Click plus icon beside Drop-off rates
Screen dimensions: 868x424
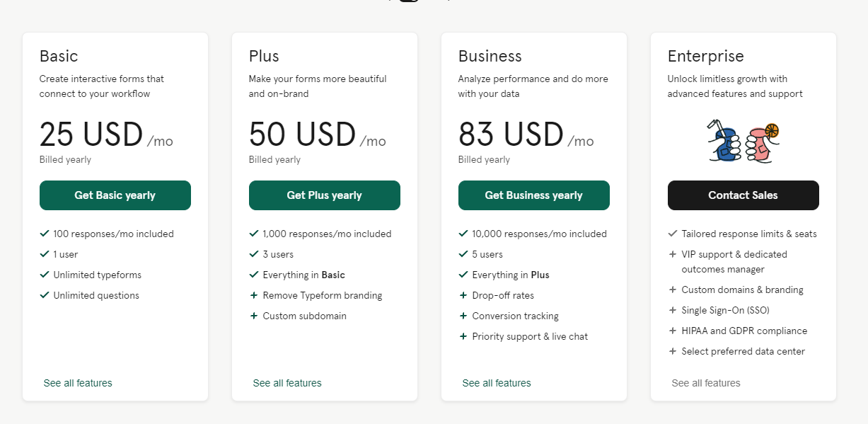point(463,295)
